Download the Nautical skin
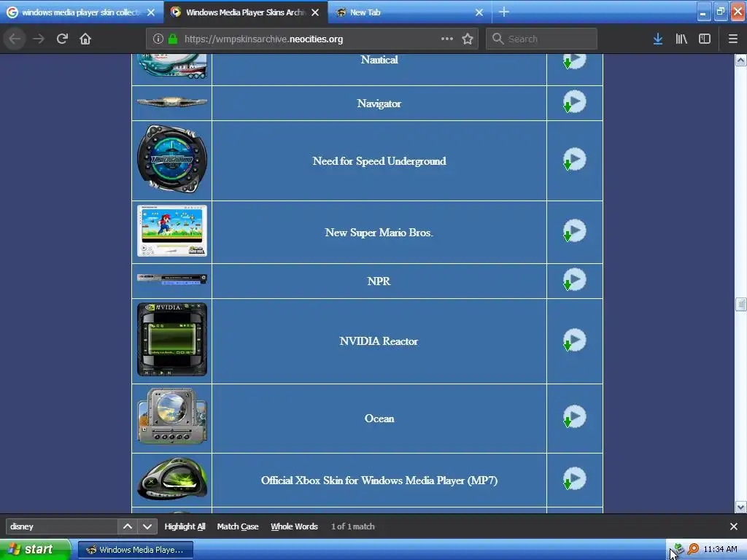The height and width of the screenshot is (560, 747). [575, 61]
